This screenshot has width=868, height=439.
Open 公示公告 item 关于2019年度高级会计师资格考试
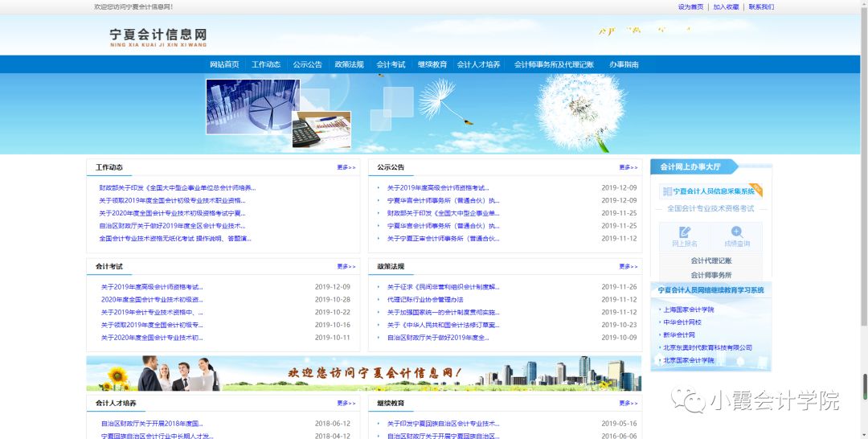(438, 187)
